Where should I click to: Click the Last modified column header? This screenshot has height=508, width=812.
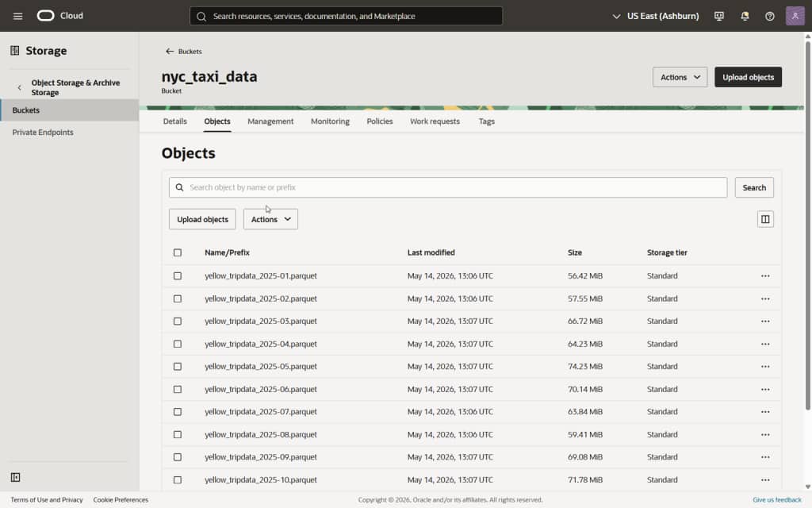(431, 252)
